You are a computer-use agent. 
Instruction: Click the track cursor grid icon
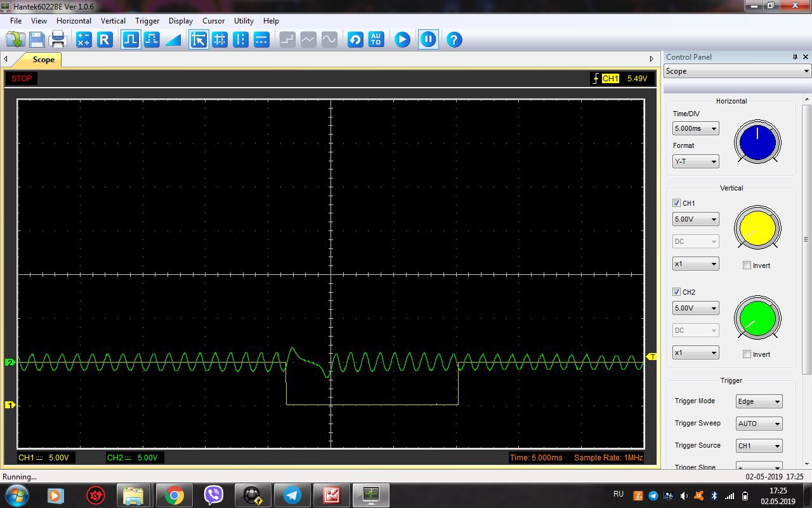coord(219,39)
